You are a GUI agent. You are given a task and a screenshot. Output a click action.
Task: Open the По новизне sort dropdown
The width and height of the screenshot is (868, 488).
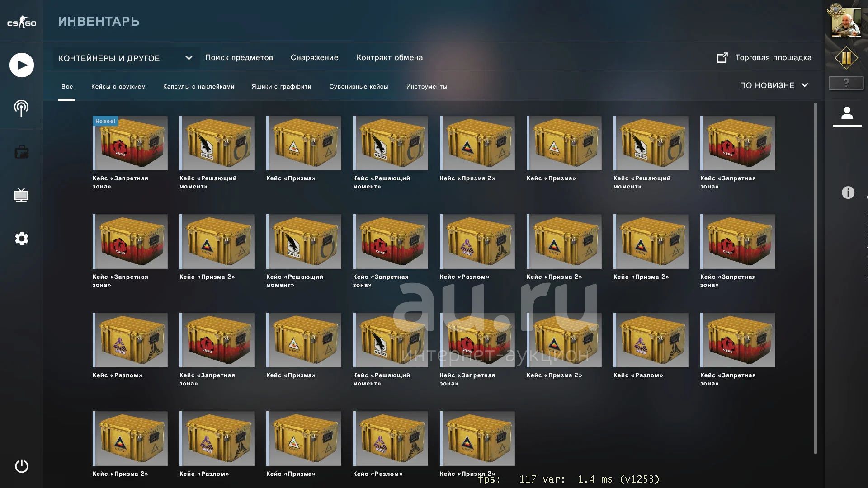click(x=774, y=85)
